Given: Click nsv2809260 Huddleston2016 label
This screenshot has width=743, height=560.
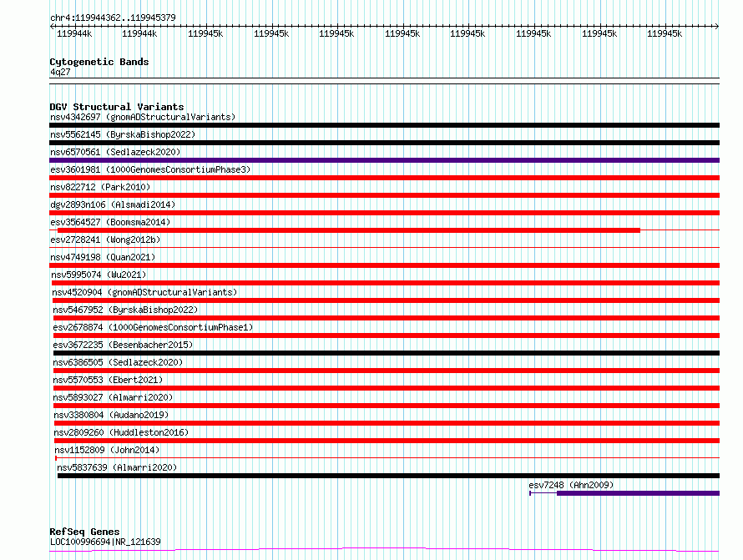Looking at the screenshot, I should pyautogui.click(x=121, y=432).
